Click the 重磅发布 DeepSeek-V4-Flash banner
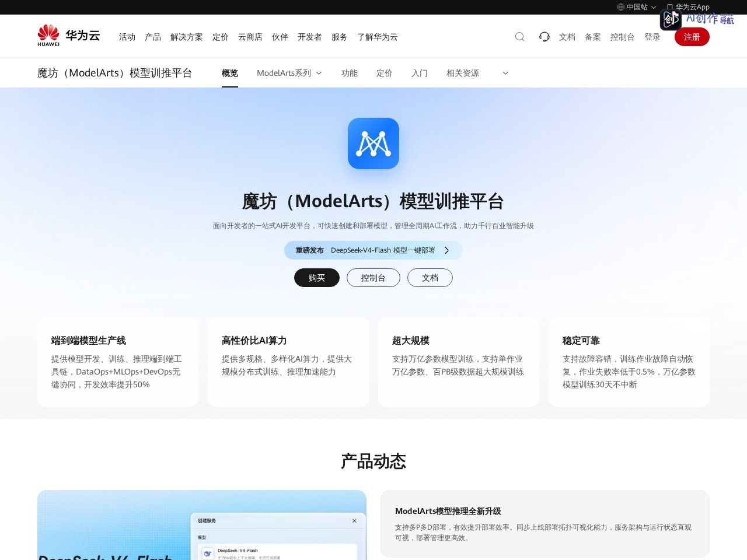 pyautogui.click(x=373, y=250)
